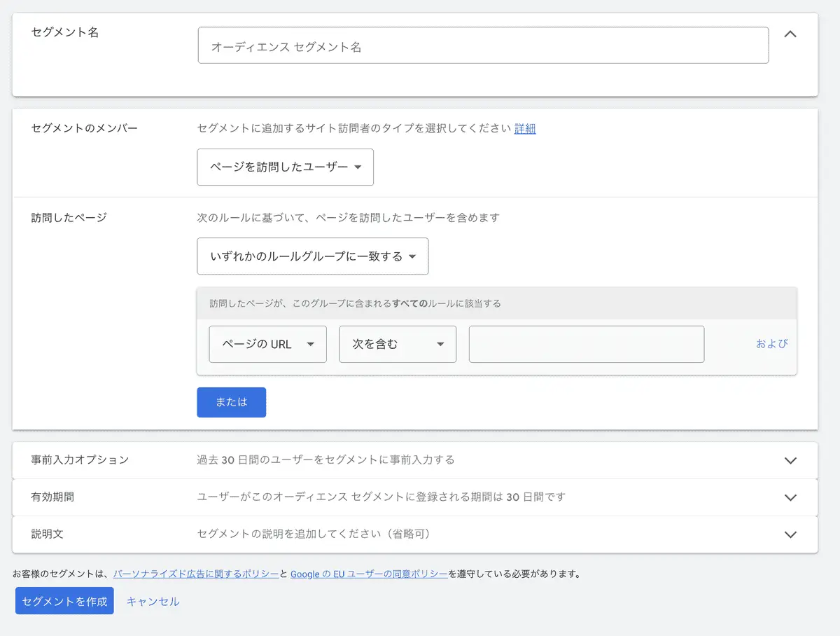This screenshot has height=636, width=840.
Task: Click または to add a new rule group
Action: pyautogui.click(x=231, y=402)
